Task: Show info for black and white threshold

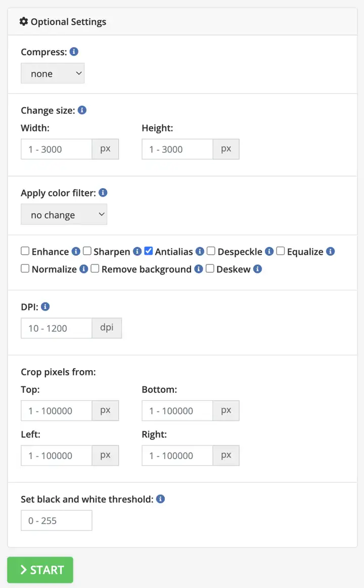Action: point(160,499)
